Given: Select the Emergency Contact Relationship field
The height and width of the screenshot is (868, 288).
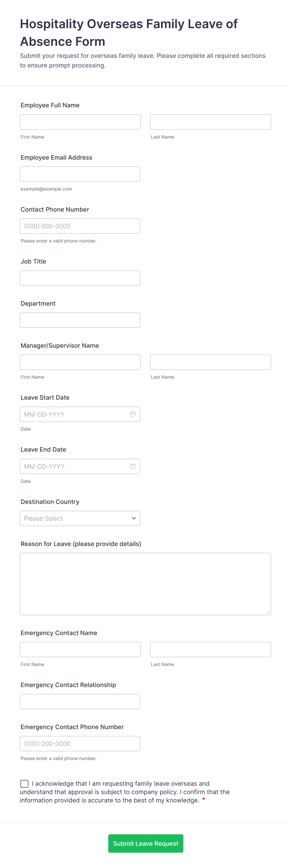Looking at the screenshot, I should pyautogui.click(x=80, y=702).
